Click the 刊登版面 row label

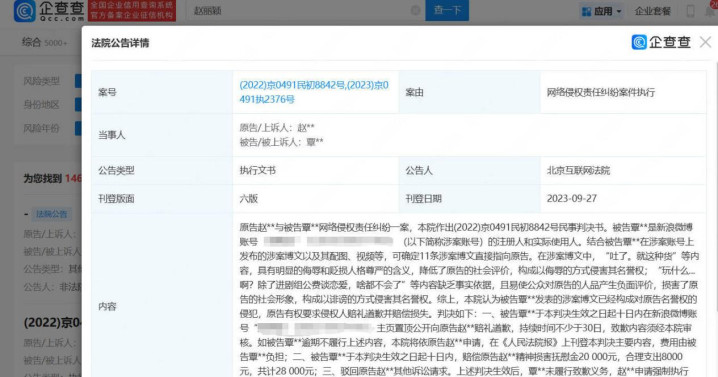(116, 198)
